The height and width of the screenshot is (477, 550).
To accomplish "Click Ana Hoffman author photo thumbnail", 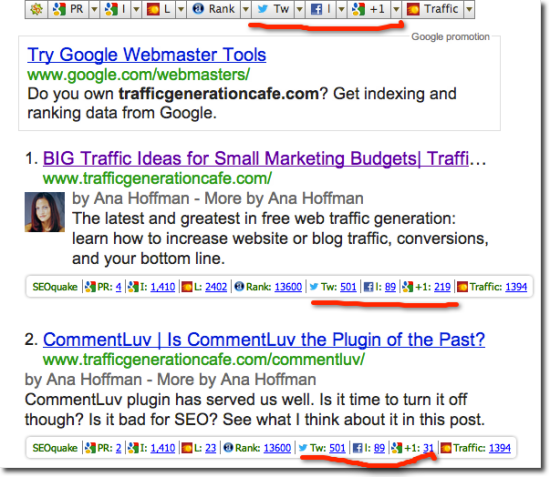I will click(45, 212).
